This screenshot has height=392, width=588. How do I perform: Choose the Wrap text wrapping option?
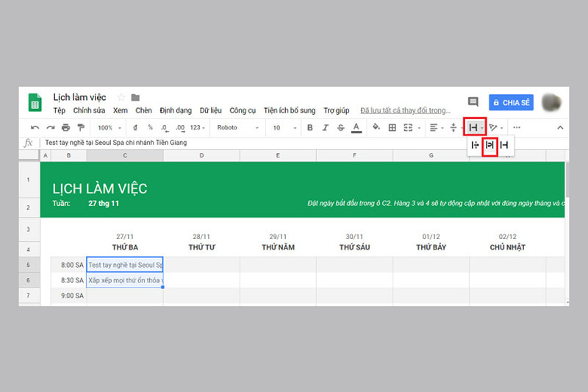490,145
